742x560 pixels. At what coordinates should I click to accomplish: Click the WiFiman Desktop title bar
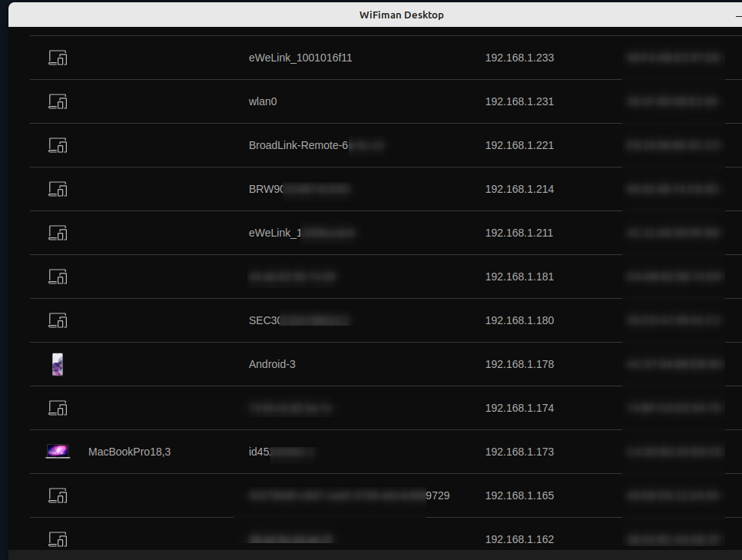coord(376,15)
